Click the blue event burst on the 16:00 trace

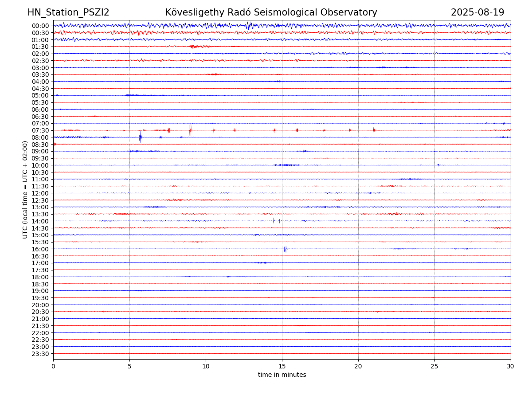tap(286, 249)
